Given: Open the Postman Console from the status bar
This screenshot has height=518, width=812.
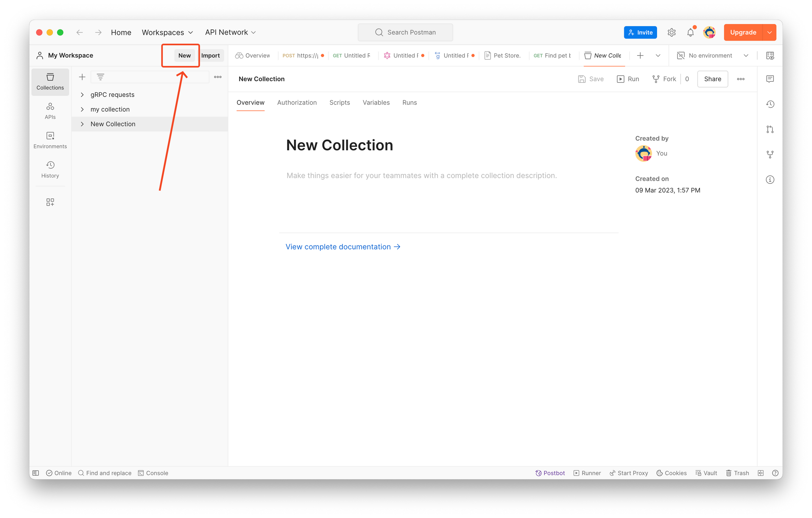Looking at the screenshot, I should (x=153, y=473).
